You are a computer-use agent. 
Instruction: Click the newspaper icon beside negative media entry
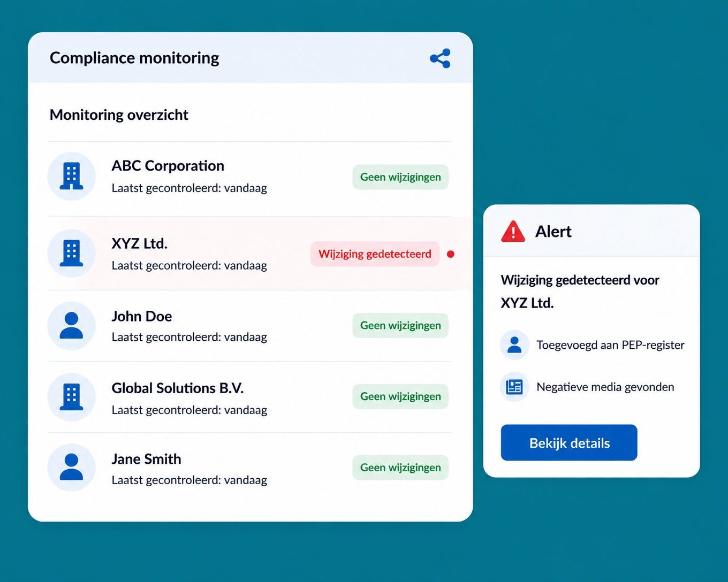click(514, 386)
